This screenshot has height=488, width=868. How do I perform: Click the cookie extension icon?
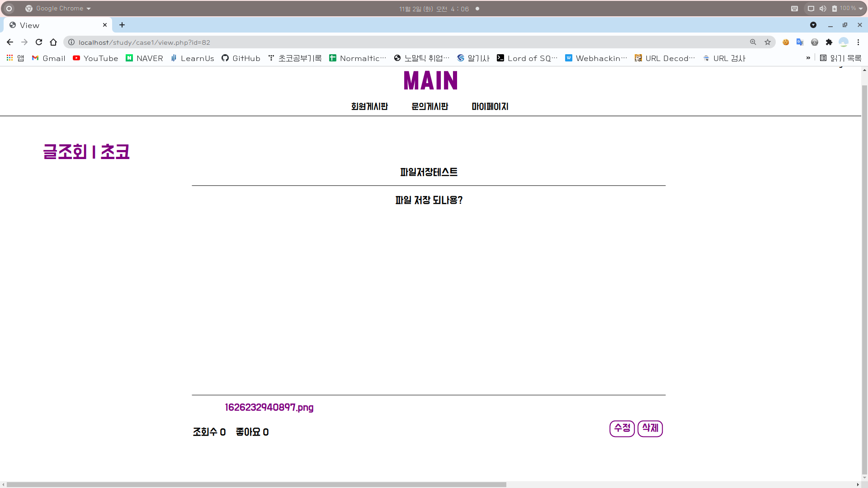point(786,42)
